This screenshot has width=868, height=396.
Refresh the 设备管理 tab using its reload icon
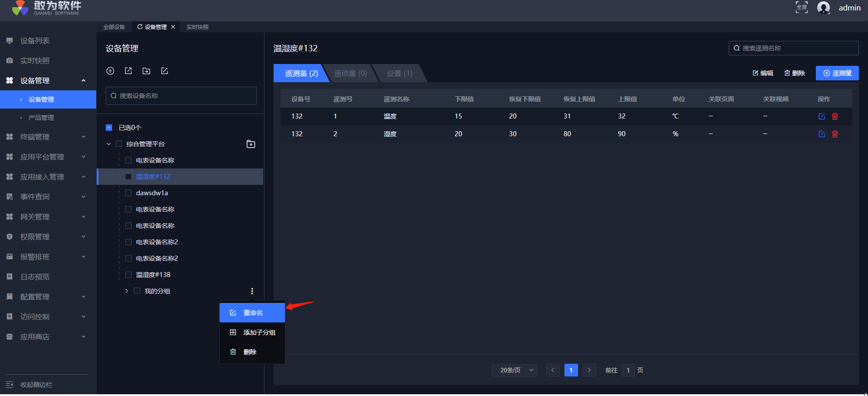pos(140,27)
